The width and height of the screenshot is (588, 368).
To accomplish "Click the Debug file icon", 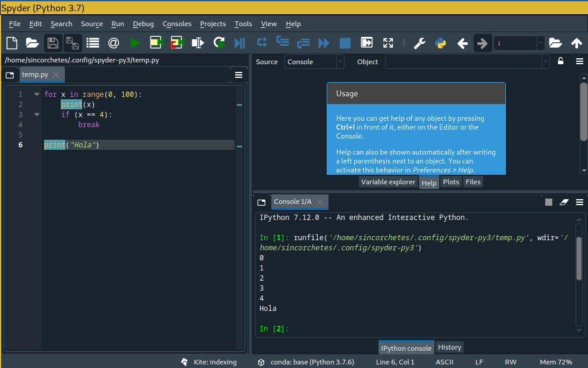I will click(x=240, y=43).
